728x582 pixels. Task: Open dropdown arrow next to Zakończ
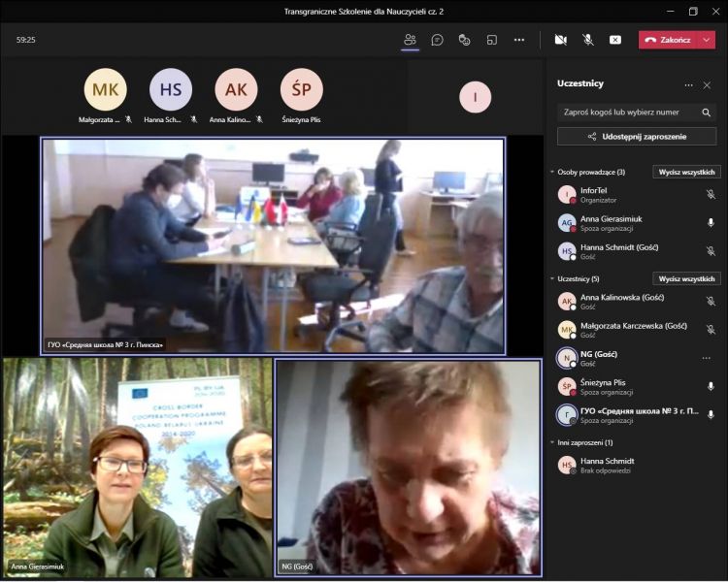pyautogui.click(x=706, y=40)
